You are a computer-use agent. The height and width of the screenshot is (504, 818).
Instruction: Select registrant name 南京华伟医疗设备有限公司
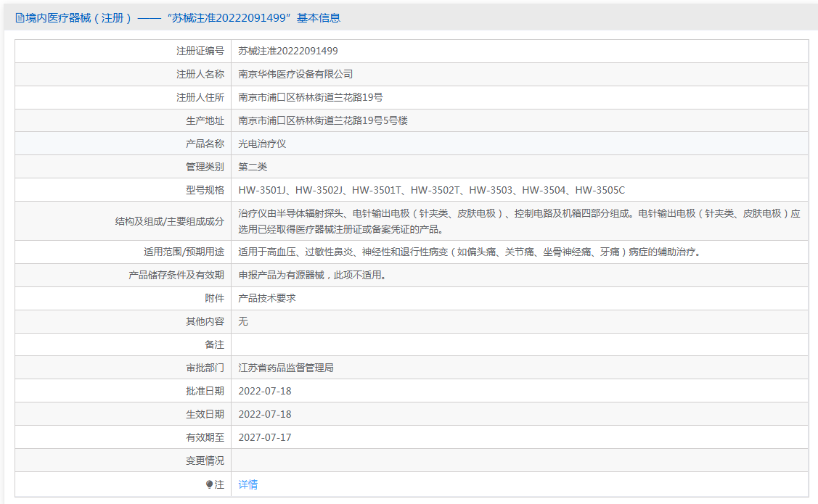click(295, 75)
